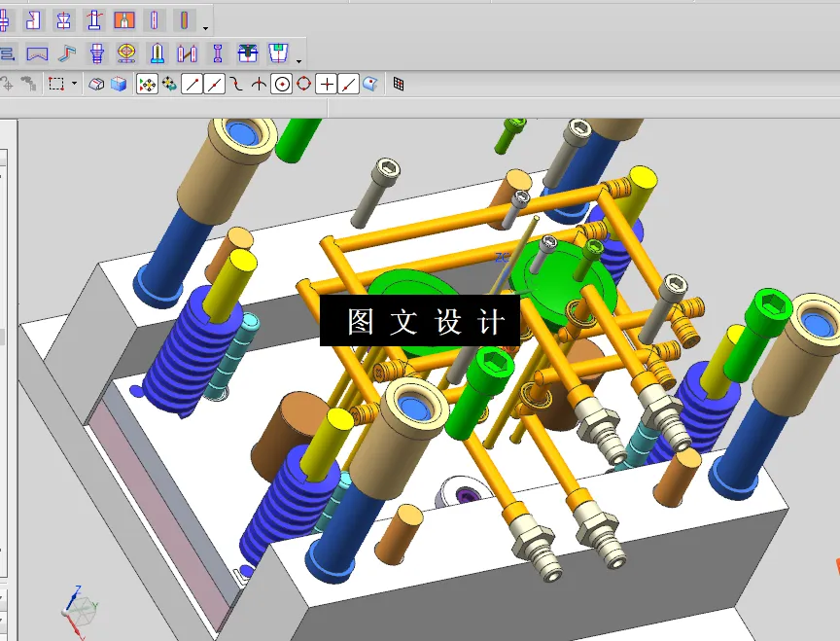Toggle the circle center snap mode
Screen dimensions: 840x641
tap(281, 84)
